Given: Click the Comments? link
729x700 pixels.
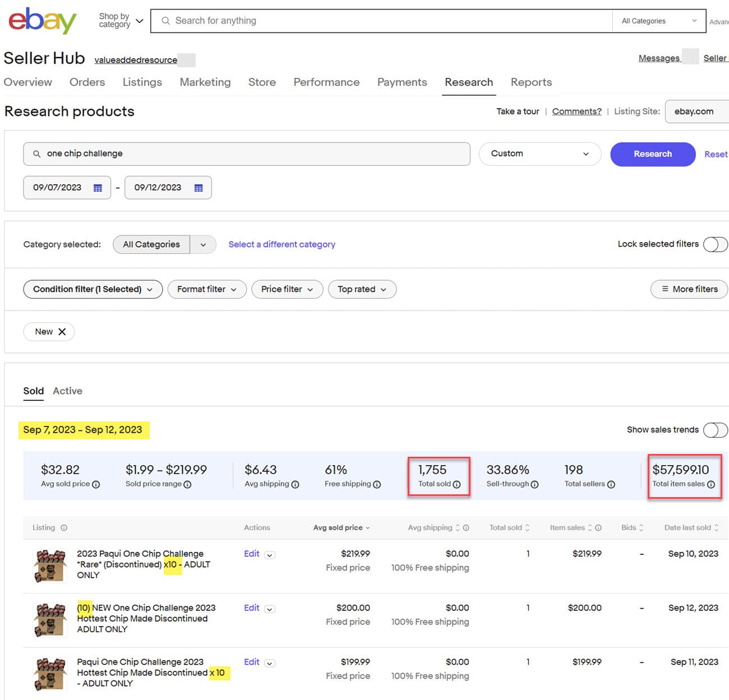Looking at the screenshot, I should pos(576,112).
